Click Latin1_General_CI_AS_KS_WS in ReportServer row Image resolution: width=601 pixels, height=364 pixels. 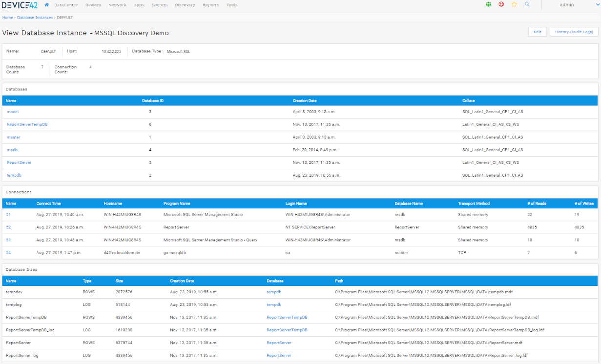(x=491, y=162)
